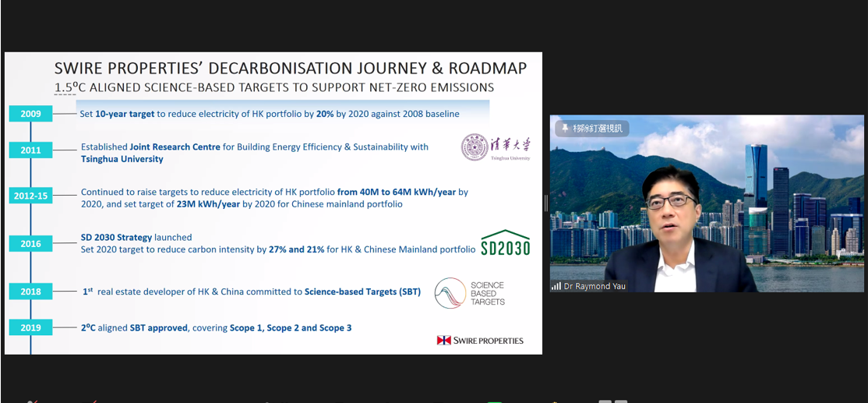The image size is (868, 403).
Task: Click the text '27% and 21%'
Action: click(295, 249)
